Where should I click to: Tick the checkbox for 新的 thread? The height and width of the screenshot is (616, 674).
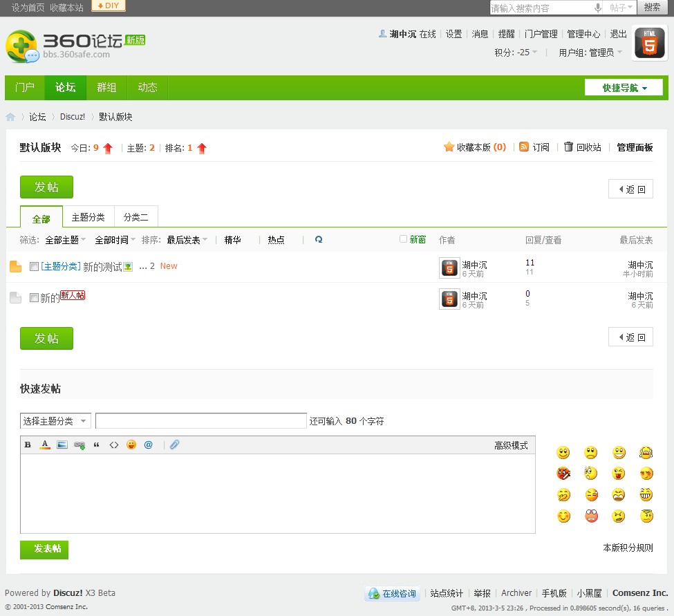click(x=34, y=297)
